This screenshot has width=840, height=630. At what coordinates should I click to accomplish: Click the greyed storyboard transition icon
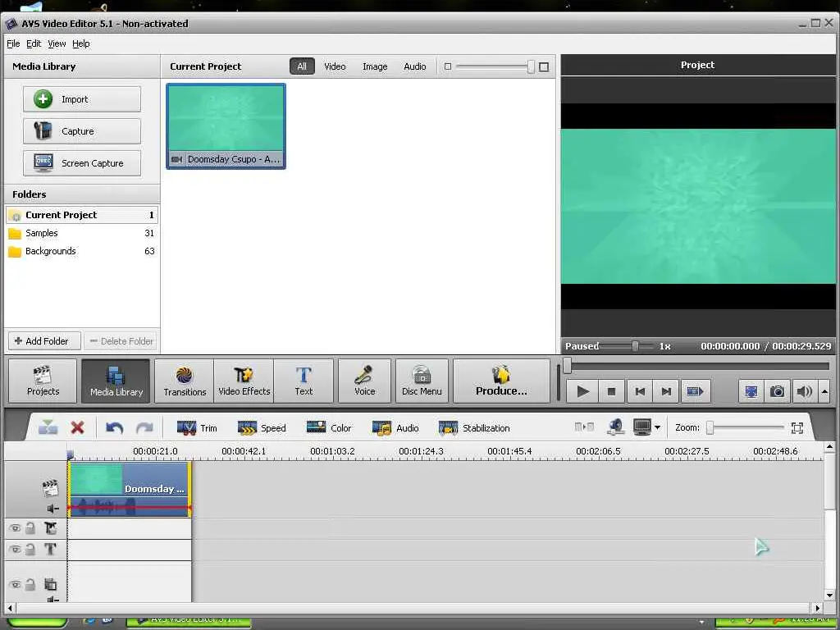pyautogui.click(x=584, y=427)
